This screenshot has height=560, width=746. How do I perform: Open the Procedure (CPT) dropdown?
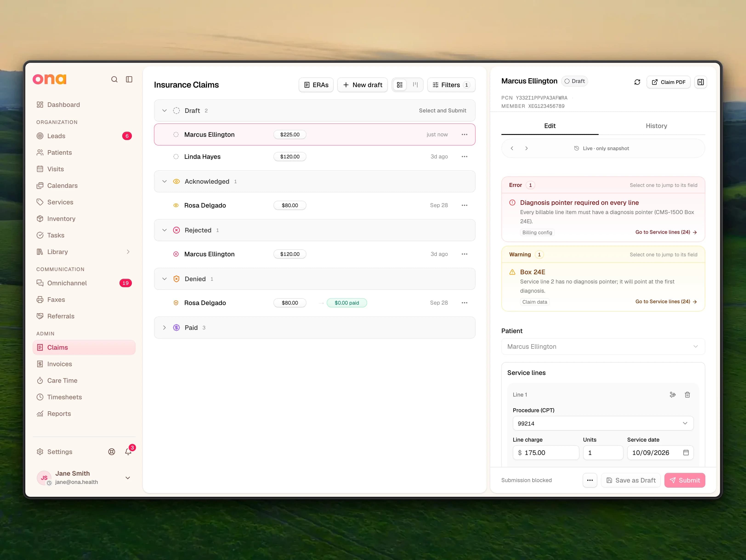tap(603, 423)
